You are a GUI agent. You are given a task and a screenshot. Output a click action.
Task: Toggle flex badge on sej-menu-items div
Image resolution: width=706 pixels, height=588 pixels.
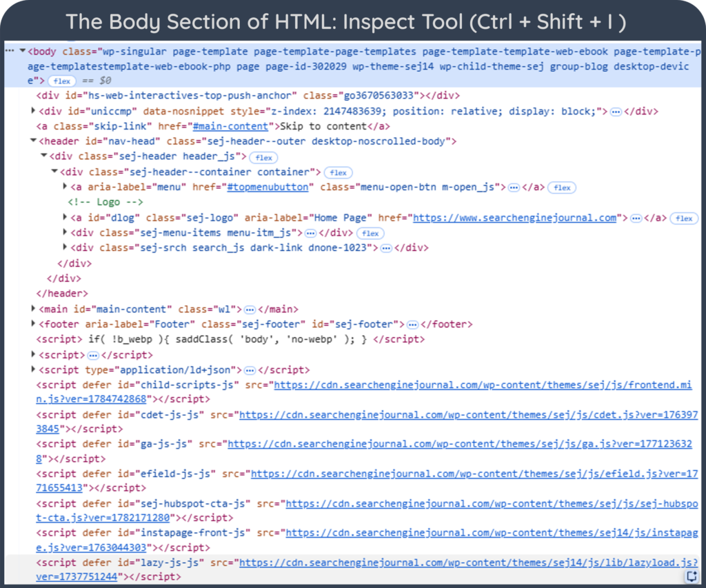(370, 233)
